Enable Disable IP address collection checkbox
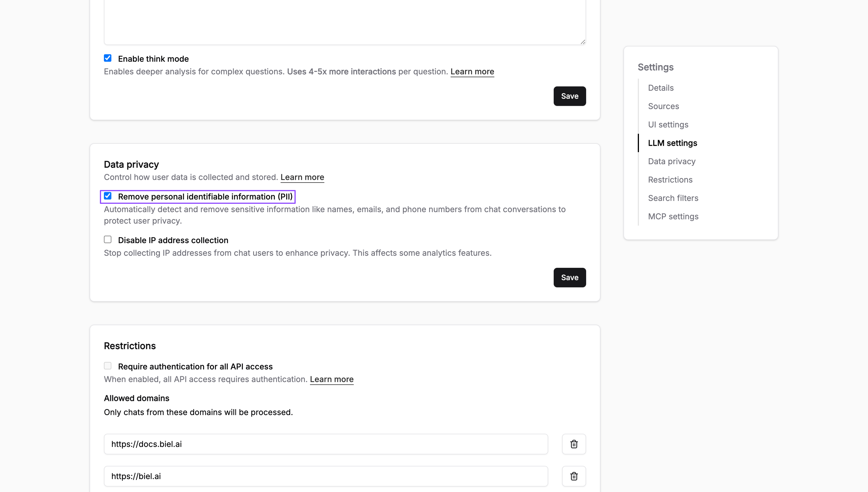 tap(108, 240)
